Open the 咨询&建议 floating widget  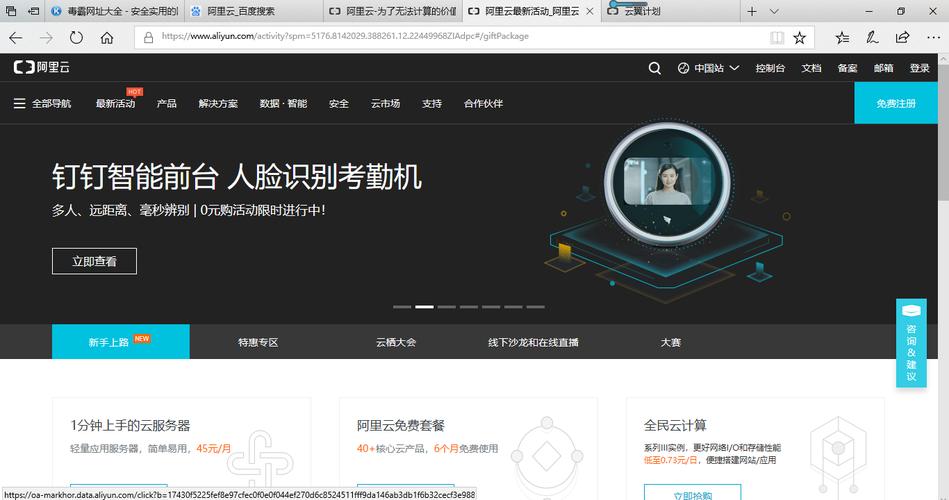pos(911,343)
